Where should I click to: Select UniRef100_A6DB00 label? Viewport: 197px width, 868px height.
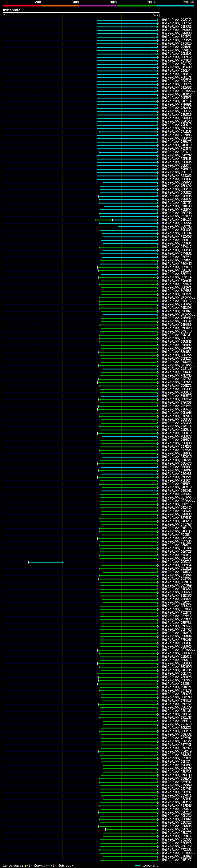click(x=177, y=210)
